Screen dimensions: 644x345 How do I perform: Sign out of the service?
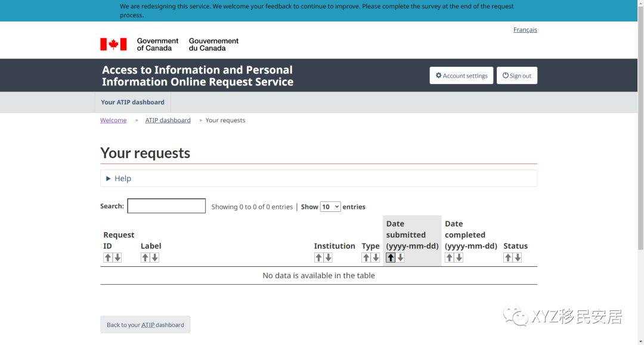tap(516, 76)
